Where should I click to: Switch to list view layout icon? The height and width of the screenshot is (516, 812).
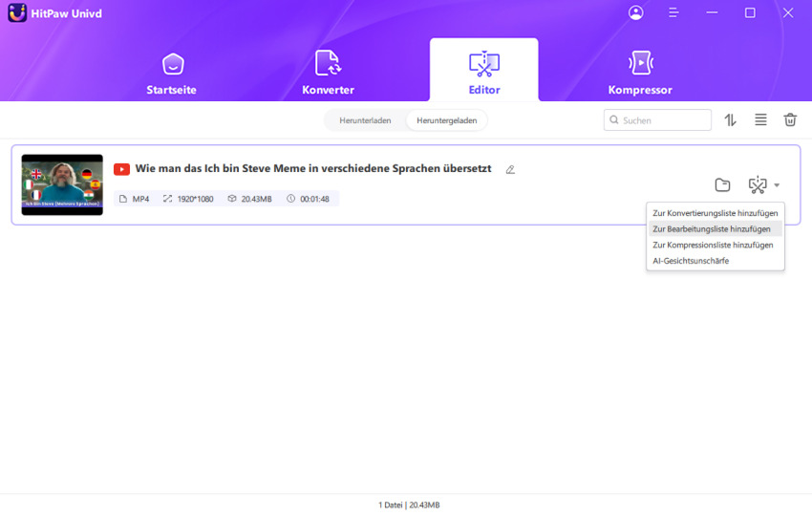click(x=760, y=120)
